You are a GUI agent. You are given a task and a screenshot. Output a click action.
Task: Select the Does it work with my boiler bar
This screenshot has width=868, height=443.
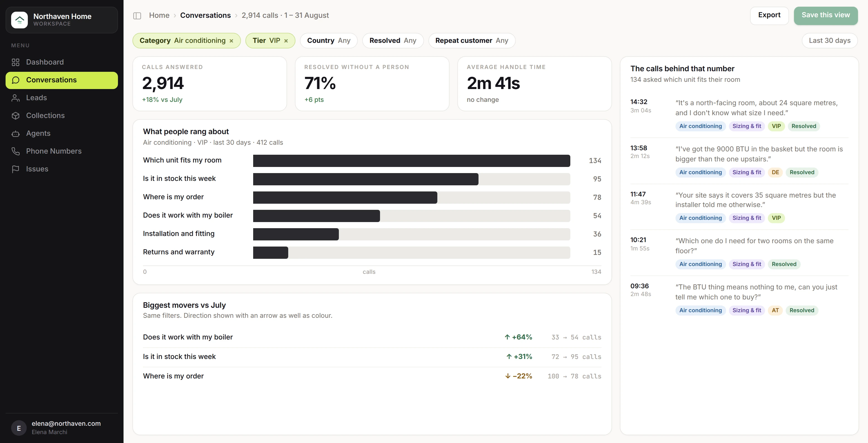click(316, 216)
